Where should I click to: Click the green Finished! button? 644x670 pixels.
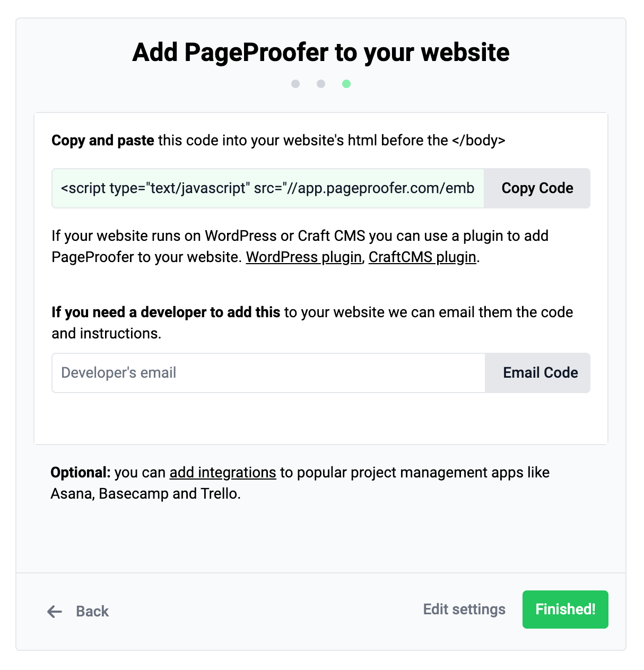point(565,610)
